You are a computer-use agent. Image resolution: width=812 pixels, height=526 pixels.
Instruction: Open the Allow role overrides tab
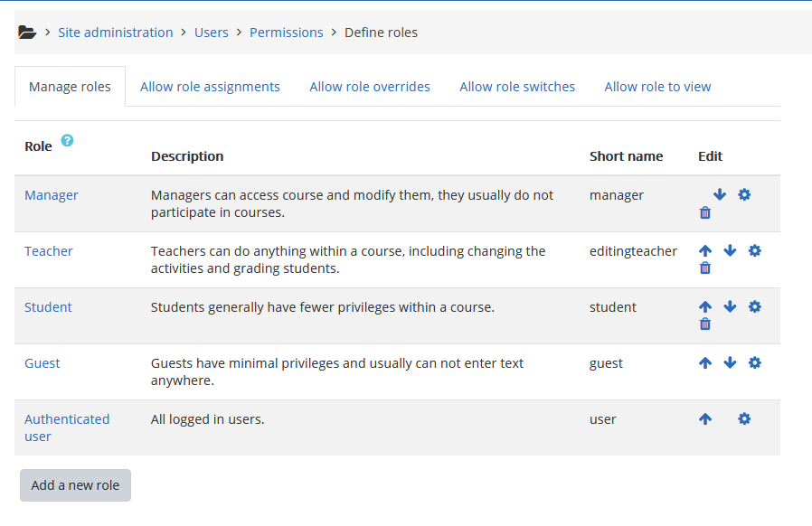pyautogui.click(x=370, y=87)
